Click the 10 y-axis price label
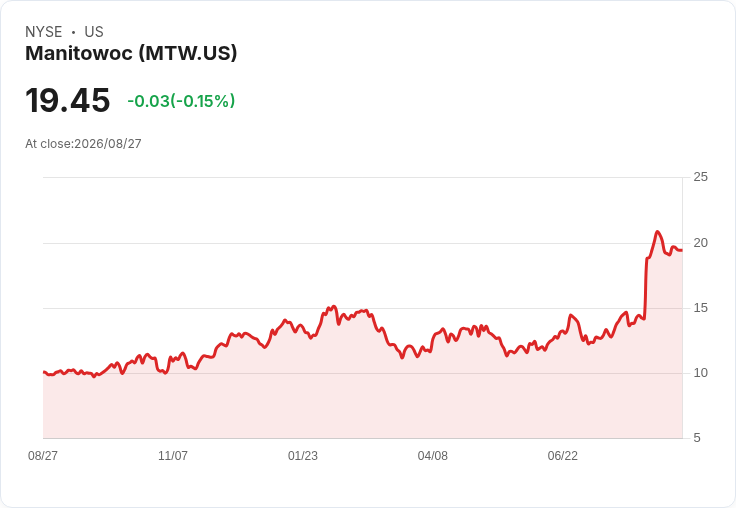Viewport: 736px width, 508px height. click(700, 373)
